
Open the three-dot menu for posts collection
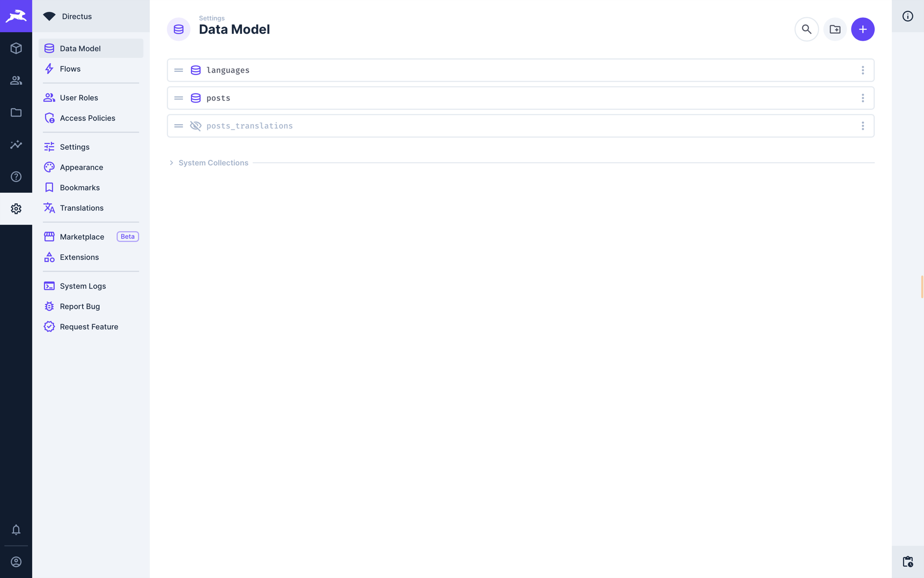click(x=863, y=98)
